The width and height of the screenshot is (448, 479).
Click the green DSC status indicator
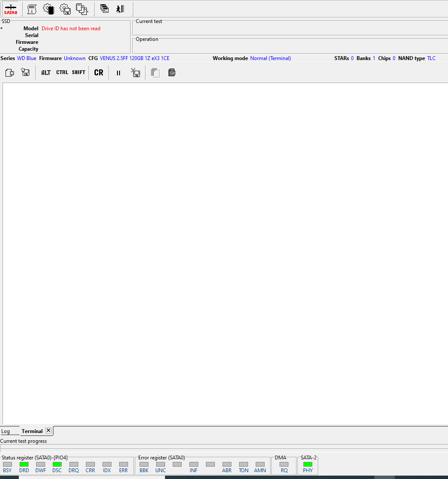click(x=57, y=465)
